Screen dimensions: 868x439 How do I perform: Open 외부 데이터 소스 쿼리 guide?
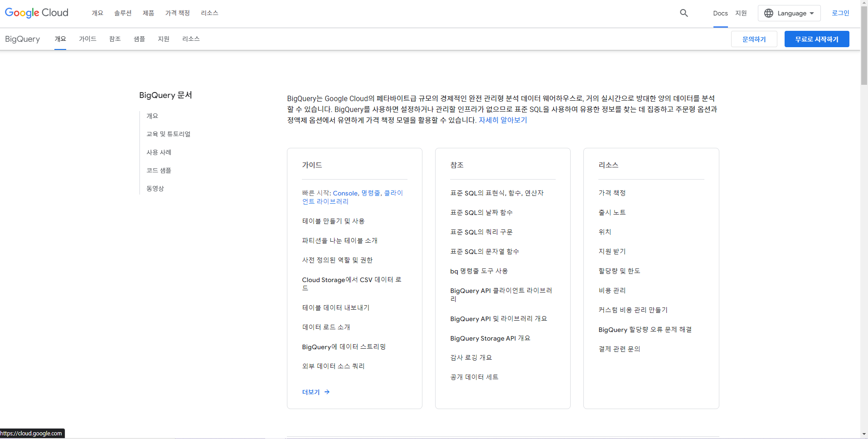coord(333,366)
